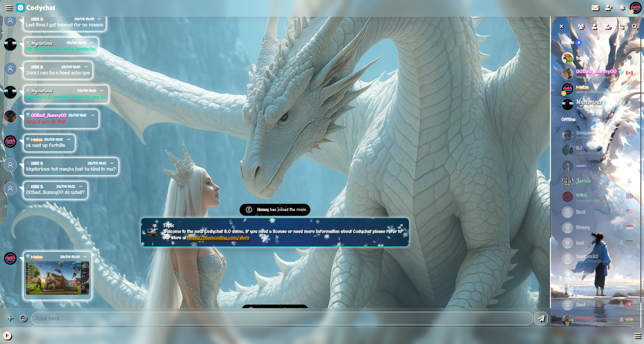644x344 pixels.
Task: Click the Type here message input field
Action: tap(282, 318)
